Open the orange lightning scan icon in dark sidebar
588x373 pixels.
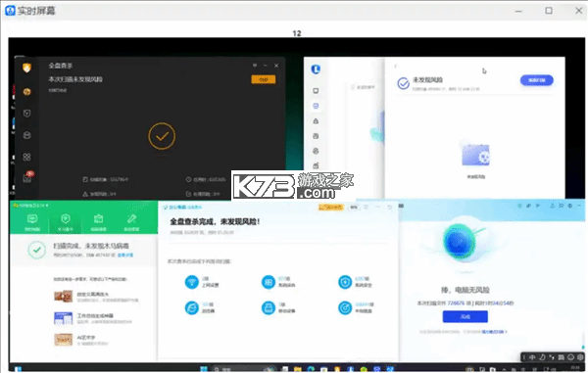tap(26, 92)
